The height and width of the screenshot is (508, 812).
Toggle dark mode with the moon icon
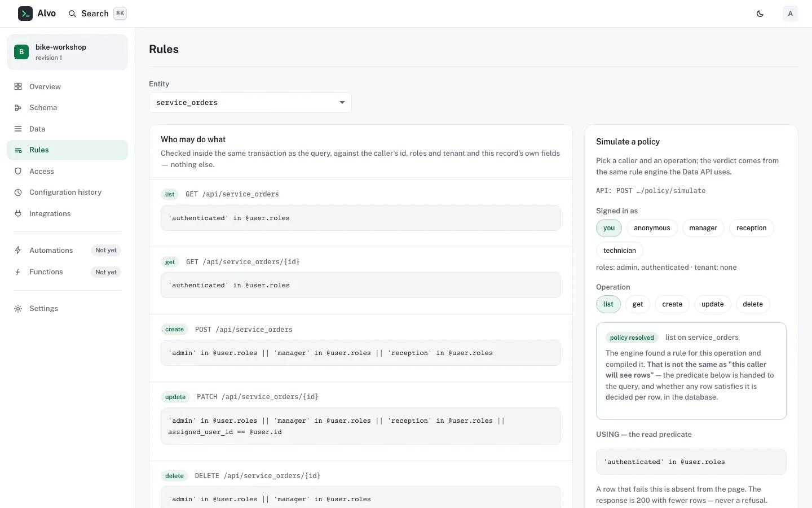760,14
